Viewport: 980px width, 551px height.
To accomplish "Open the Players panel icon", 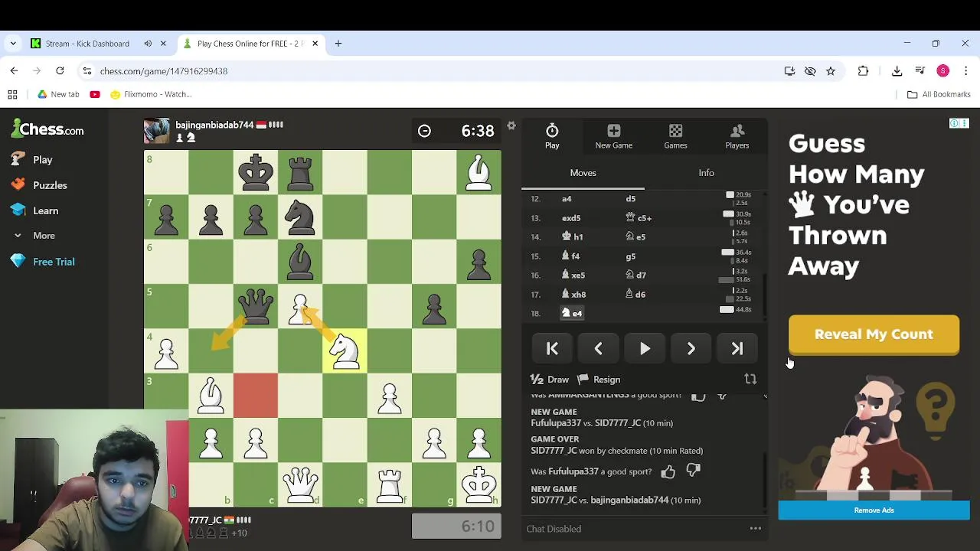I will [x=737, y=136].
